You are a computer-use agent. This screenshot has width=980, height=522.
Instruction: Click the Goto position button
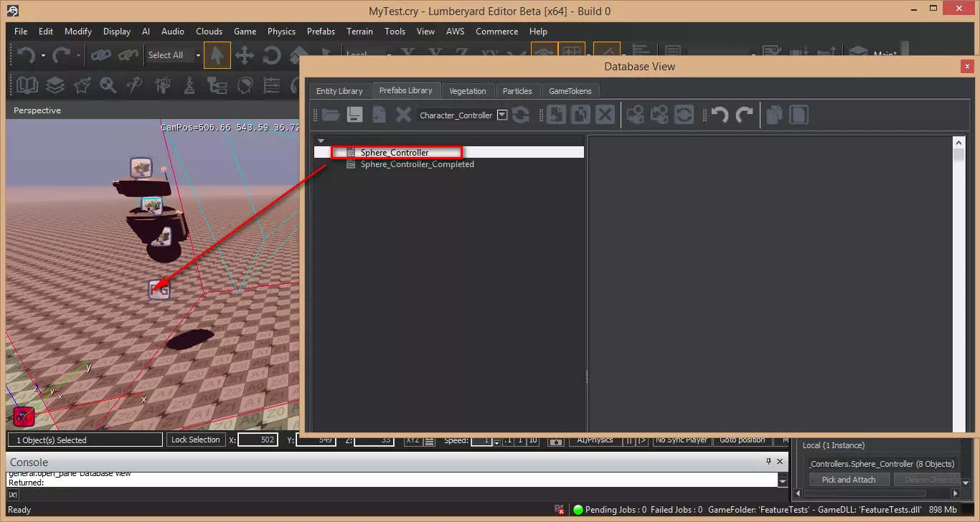click(742, 440)
